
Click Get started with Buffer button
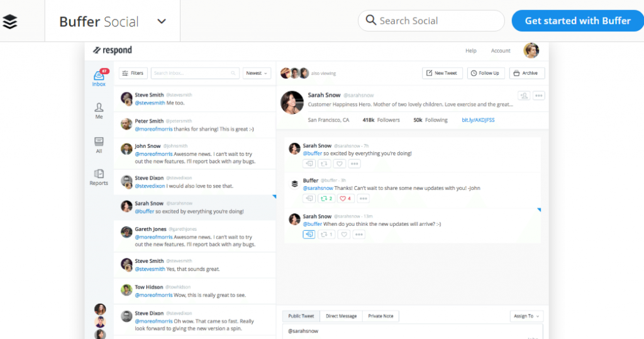click(x=578, y=21)
